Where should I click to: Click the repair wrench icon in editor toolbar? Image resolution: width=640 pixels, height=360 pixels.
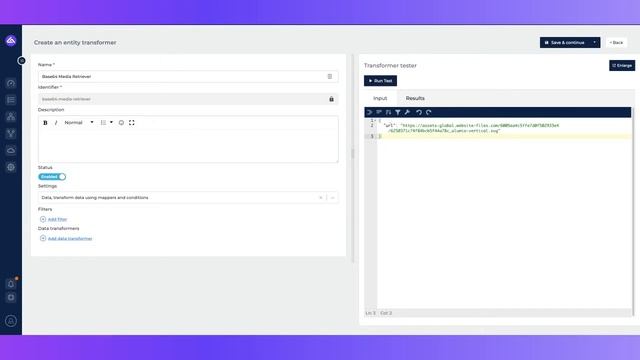[407, 112]
